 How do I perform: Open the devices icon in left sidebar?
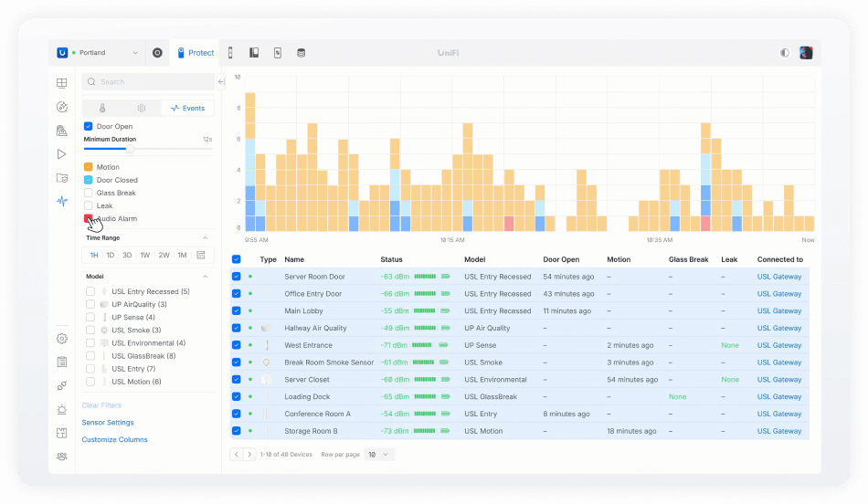point(62,131)
